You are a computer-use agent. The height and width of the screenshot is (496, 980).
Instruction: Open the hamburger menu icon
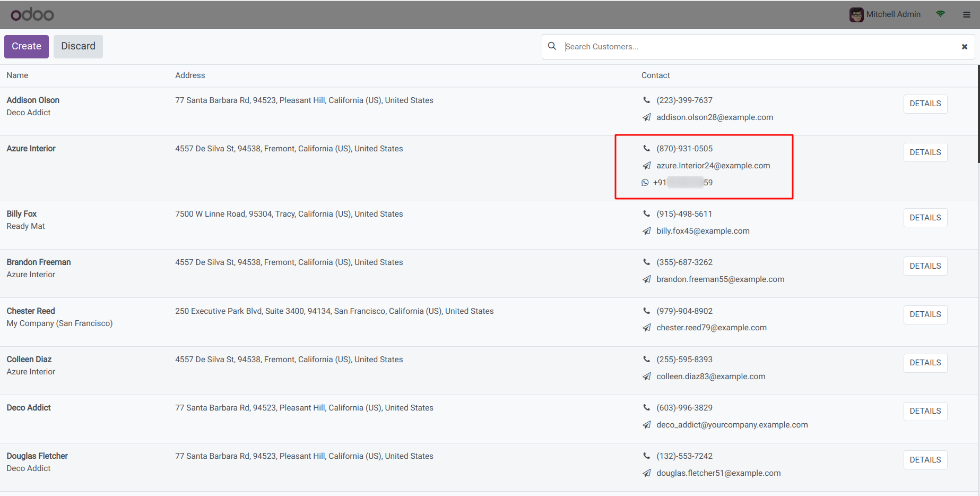[966, 15]
